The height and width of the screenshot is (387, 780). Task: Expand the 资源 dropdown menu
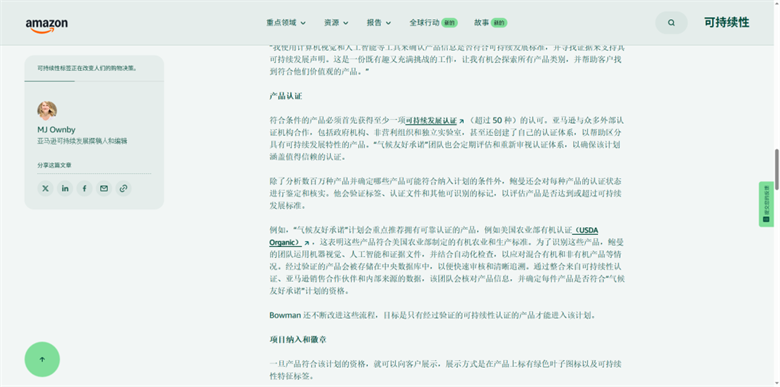(336, 22)
